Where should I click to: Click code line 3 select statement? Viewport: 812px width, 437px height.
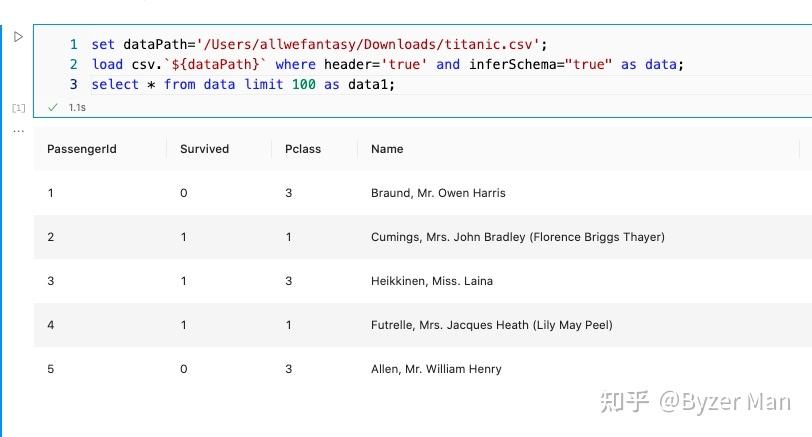click(x=243, y=84)
